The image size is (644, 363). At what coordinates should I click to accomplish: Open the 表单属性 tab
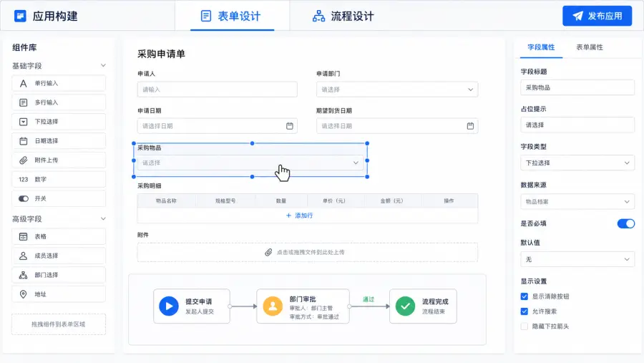[x=590, y=47]
